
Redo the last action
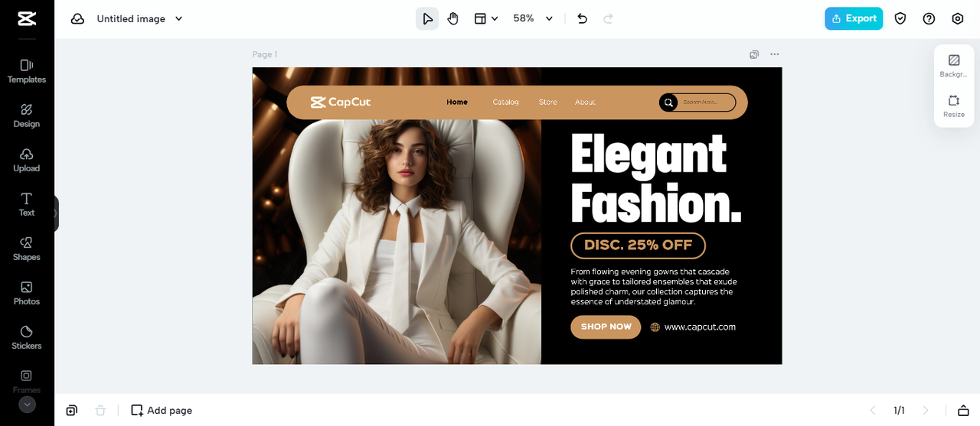[x=609, y=18]
